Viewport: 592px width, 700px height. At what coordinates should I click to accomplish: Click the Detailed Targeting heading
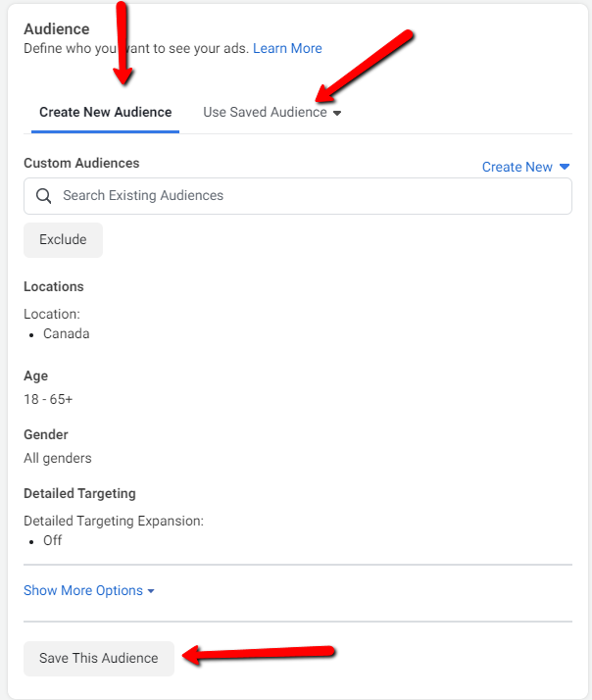[x=79, y=494]
